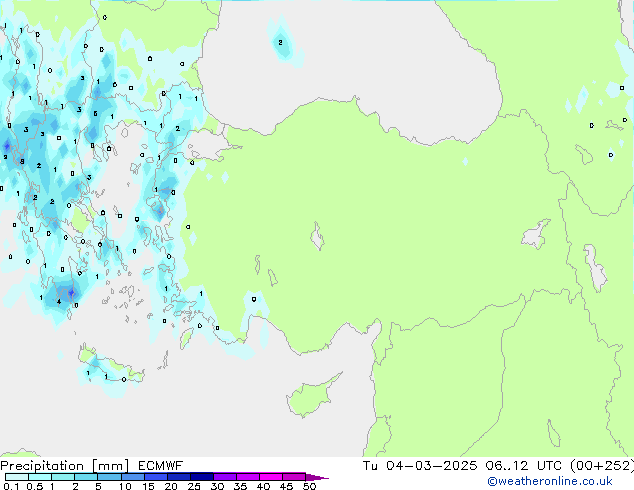Click the "0.1" legend scale label
This screenshot has width=634, height=490.
[11, 486]
